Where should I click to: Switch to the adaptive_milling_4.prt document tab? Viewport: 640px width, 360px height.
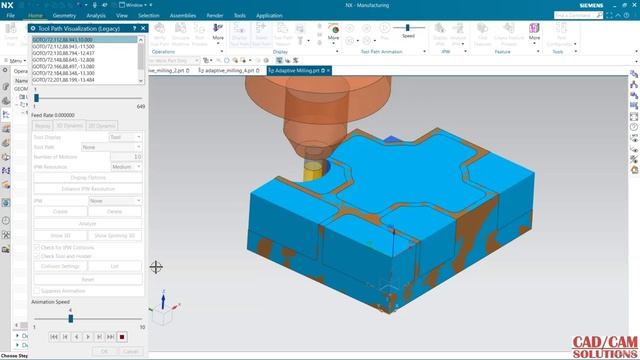[x=229, y=71]
